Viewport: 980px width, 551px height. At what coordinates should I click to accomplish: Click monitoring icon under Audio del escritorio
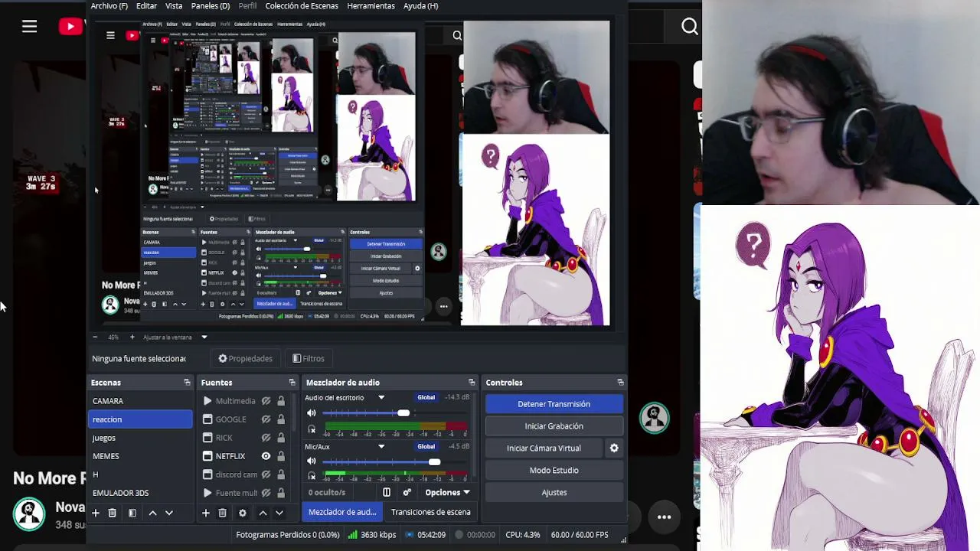[x=312, y=429]
